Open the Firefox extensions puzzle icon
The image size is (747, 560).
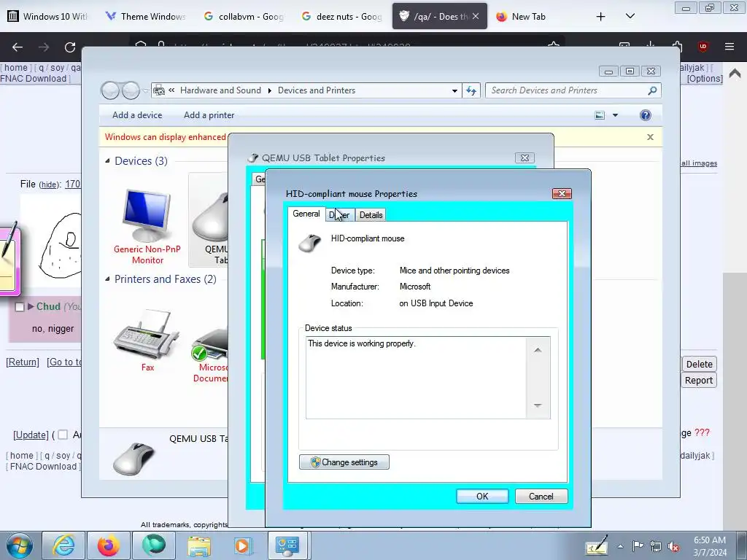coord(677,47)
